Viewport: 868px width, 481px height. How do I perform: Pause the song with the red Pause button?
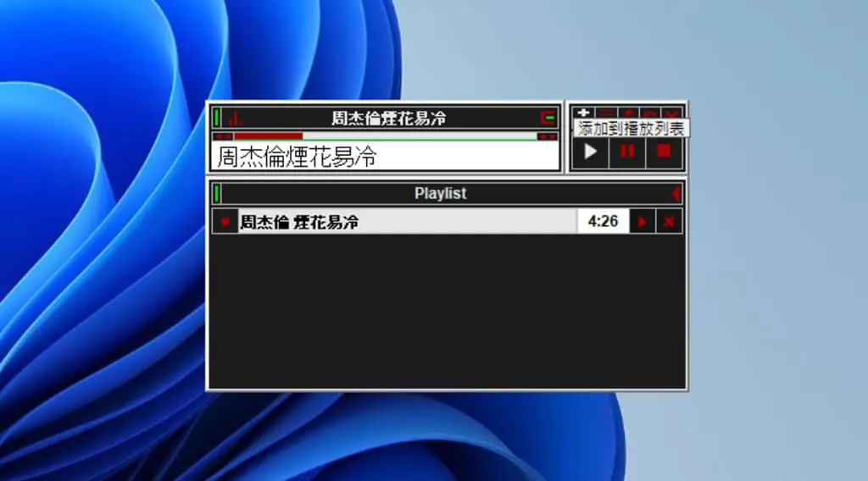click(x=627, y=151)
